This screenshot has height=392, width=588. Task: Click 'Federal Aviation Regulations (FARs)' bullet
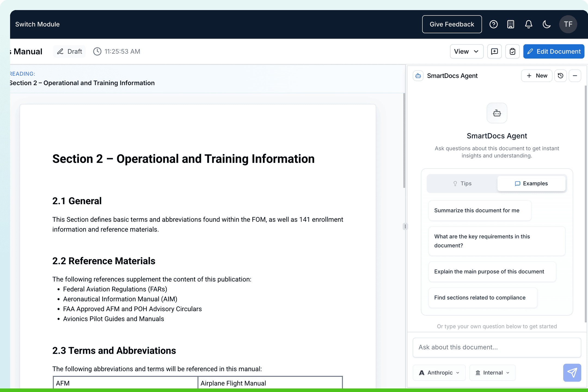tap(115, 289)
